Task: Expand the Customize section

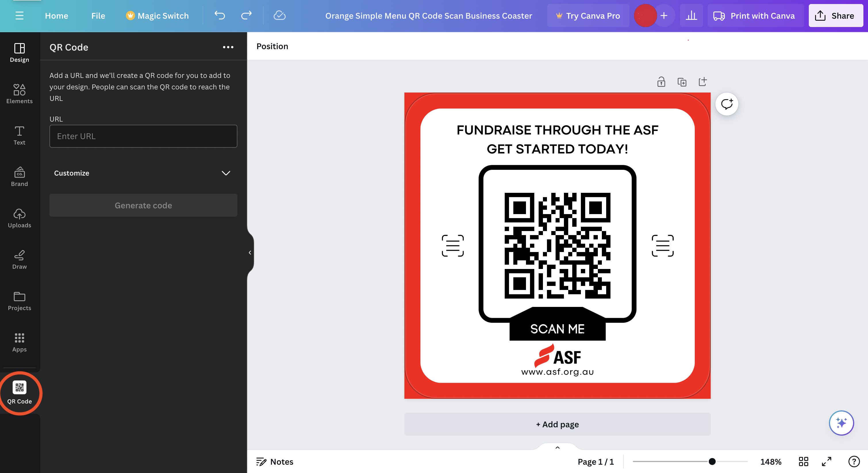Action: click(x=143, y=173)
